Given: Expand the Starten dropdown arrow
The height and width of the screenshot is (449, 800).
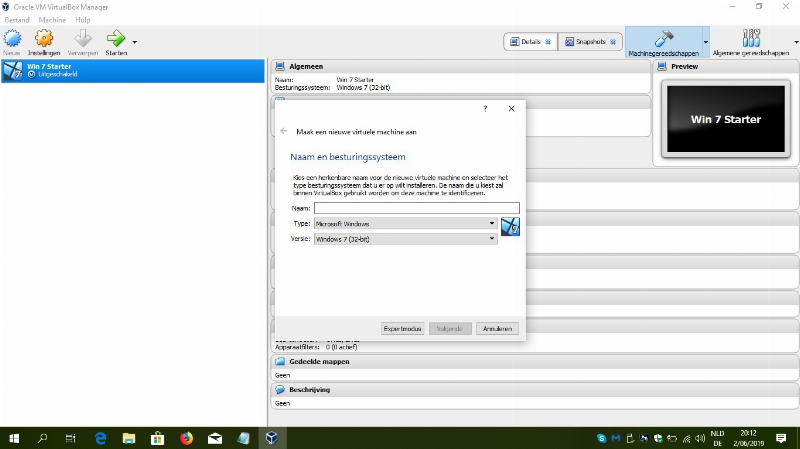Looking at the screenshot, I should [135, 42].
